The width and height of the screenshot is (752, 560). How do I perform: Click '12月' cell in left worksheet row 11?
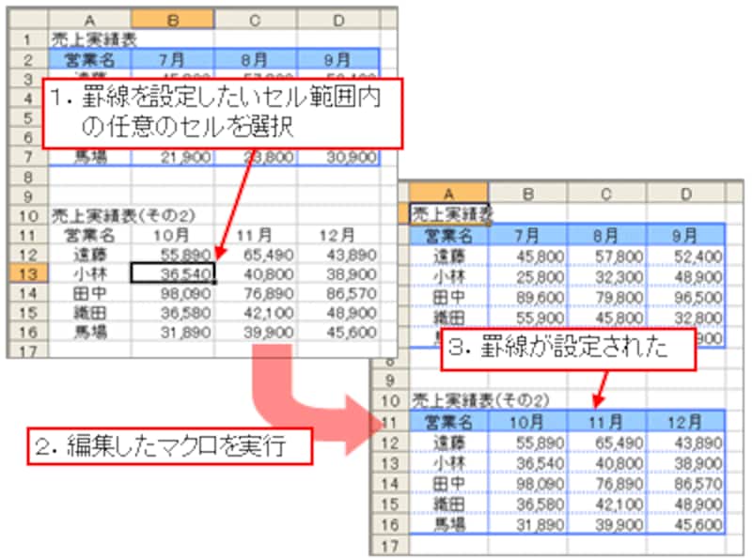tap(338, 235)
